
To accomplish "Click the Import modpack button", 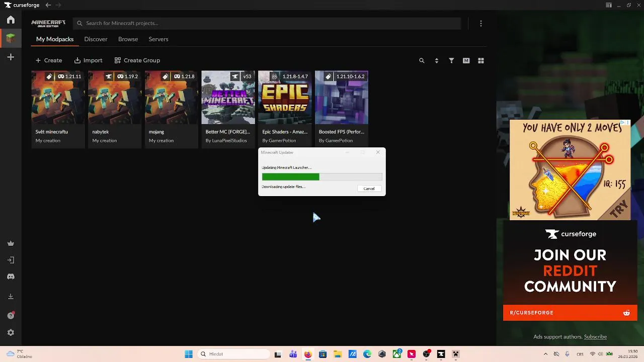I will (88, 60).
